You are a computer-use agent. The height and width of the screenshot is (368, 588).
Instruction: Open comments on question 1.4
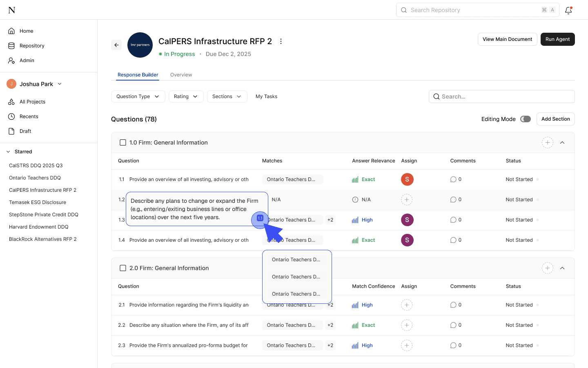pyautogui.click(x=456, y=240)
